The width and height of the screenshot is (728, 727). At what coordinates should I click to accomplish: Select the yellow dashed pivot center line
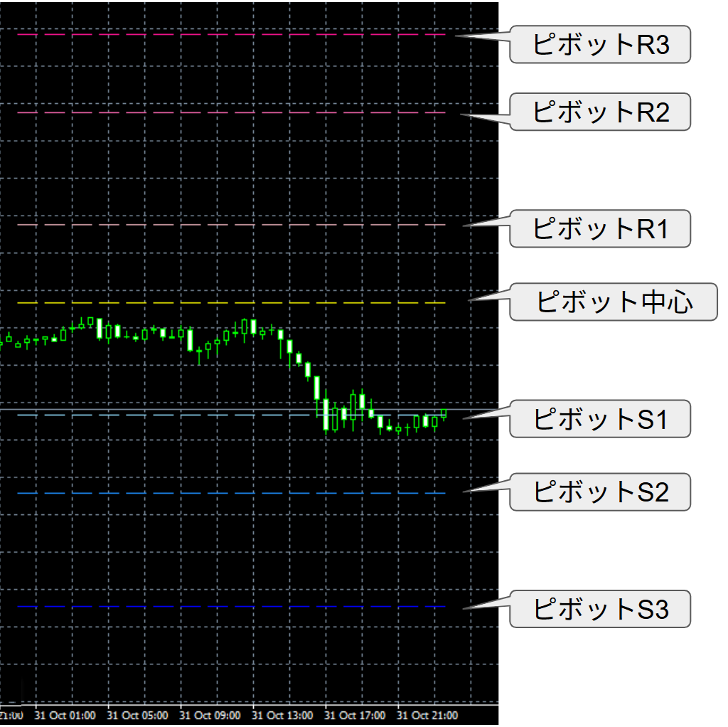click(231, 303)
